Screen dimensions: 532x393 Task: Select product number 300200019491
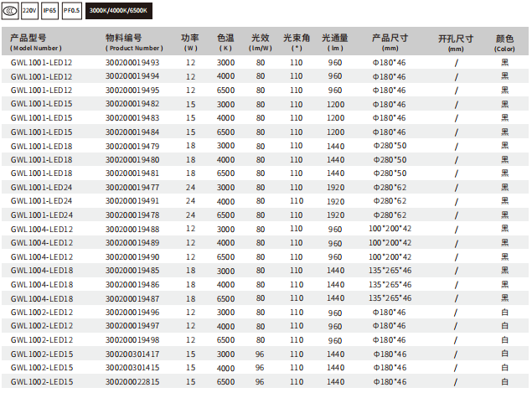132,201
